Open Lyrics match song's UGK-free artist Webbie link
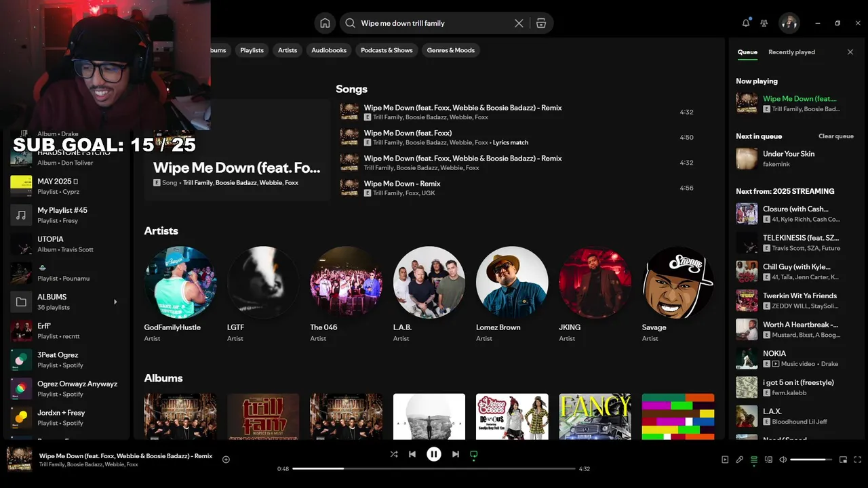Image resolution: width=868 pixels, height=488 pixels. (460, 142)
